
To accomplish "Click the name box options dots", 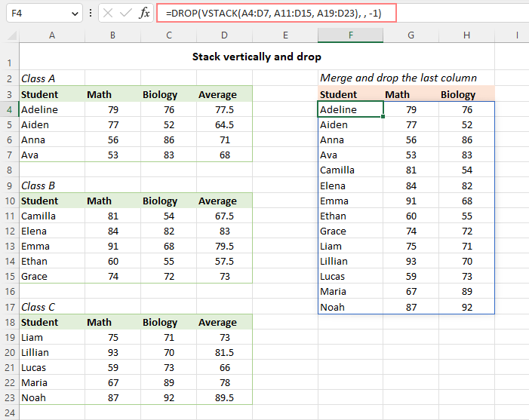I will pyautogui.click(x=91, y=14).
